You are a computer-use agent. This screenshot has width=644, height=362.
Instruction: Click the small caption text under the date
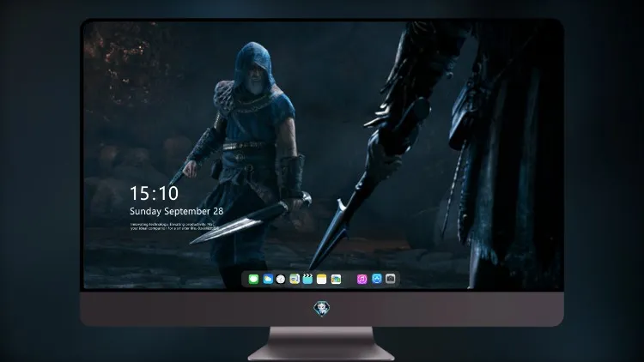174,226
